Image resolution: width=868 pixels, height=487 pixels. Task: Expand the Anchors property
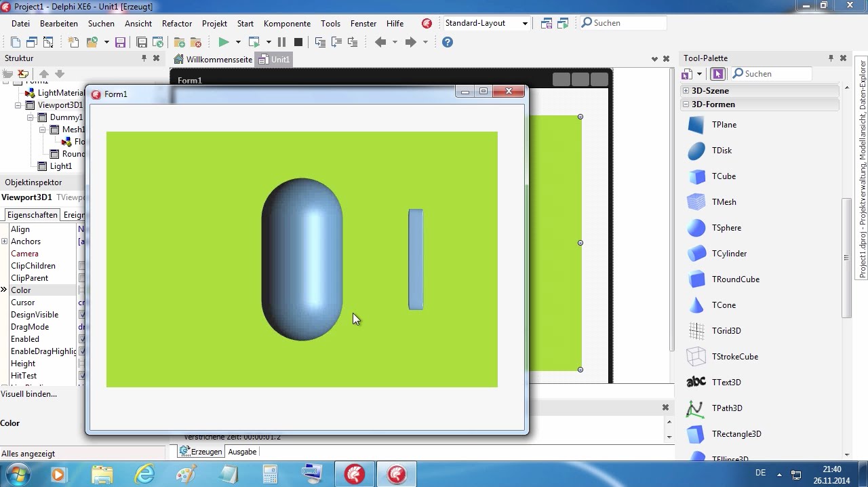pyautogui.click(x=4, y=241)
